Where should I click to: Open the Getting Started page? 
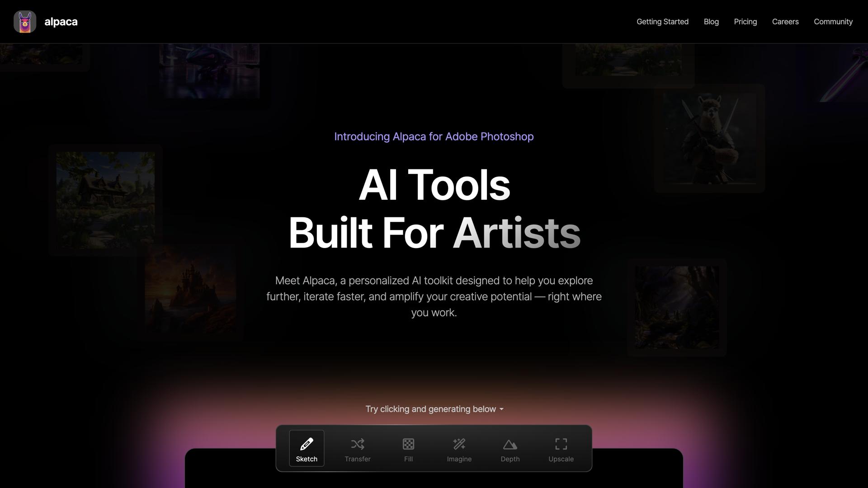point(662,22)
